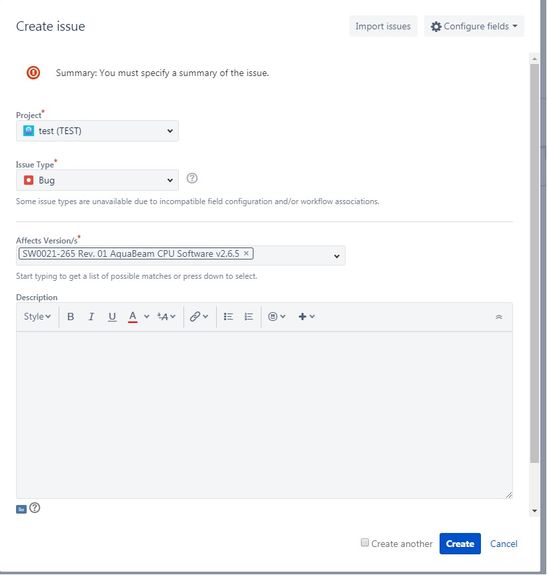Image resolution: width=547 pixels, height=575 pixels.
Task: Open the emoticon icons dropdown
Action: (x=276, y=316)
